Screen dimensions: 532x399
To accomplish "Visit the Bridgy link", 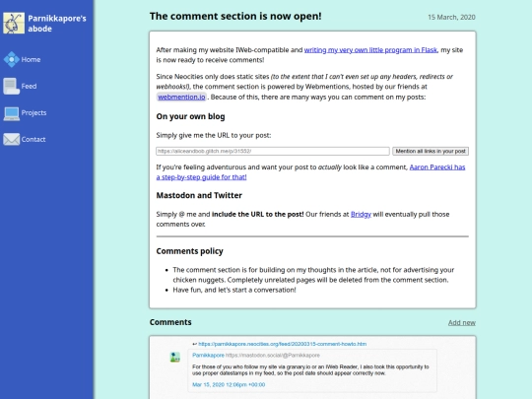I will [361, 214].
